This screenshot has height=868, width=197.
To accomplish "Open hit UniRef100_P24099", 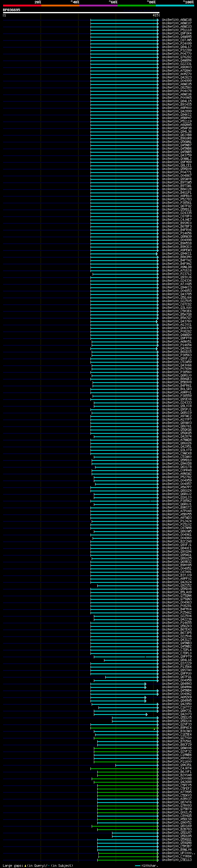I will click(x=177, y=43).
